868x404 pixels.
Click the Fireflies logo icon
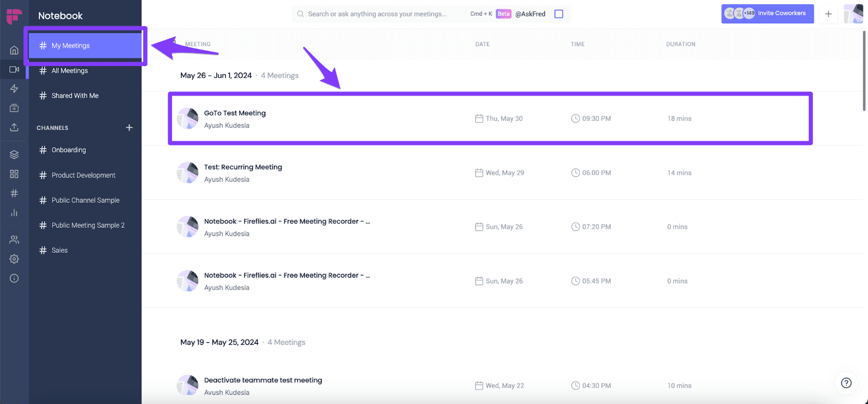[14, 16]
